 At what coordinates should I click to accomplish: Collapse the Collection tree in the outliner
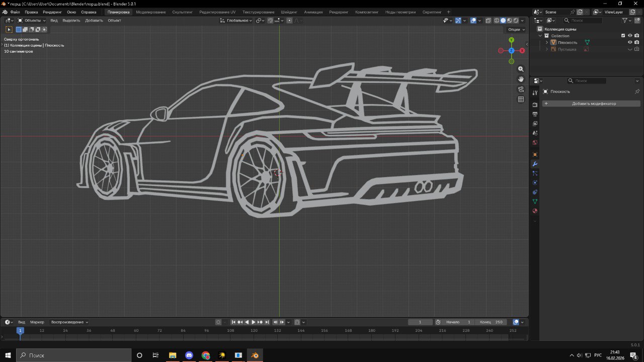tap(540, 36)
